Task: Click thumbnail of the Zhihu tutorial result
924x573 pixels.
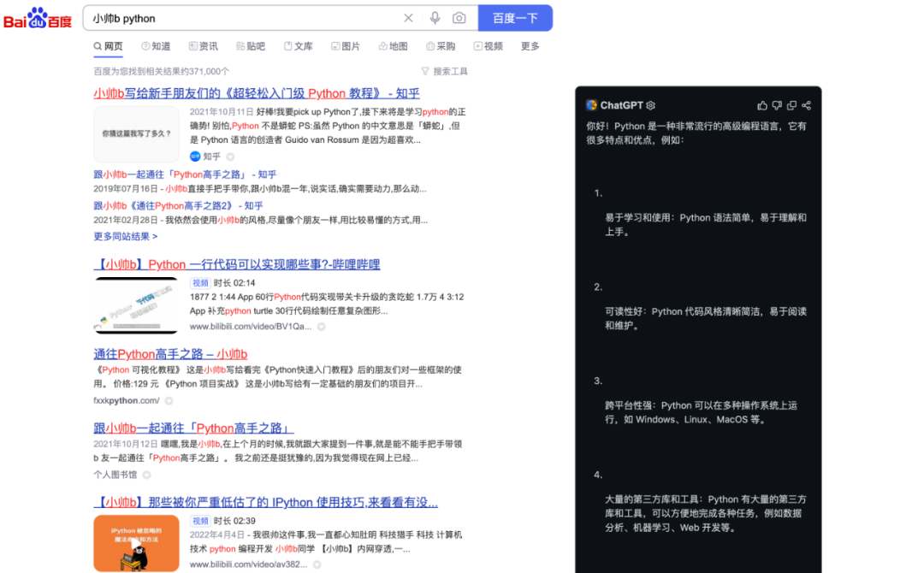Action: pyautogui.click(x=136, y=134)
